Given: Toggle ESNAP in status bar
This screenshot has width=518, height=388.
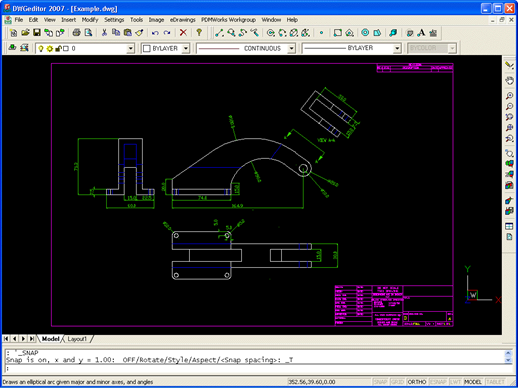Looking at the screenshot, I should click(x=438, y=382).
